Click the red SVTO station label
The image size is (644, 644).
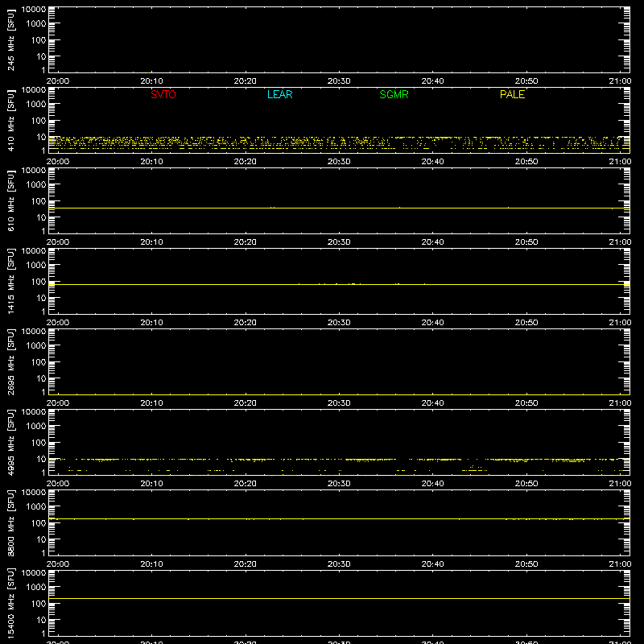click(163, 94)
